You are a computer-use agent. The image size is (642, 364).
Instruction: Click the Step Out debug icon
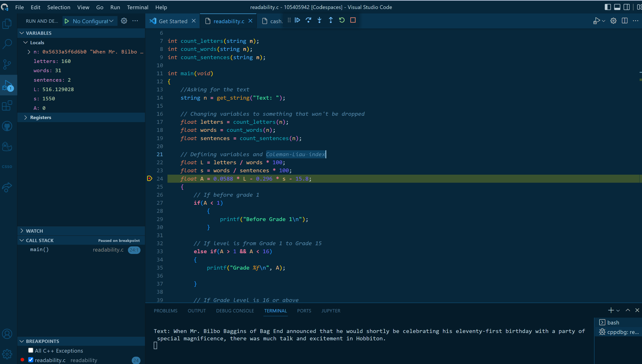pyautogui.click(x=330, y=20)
